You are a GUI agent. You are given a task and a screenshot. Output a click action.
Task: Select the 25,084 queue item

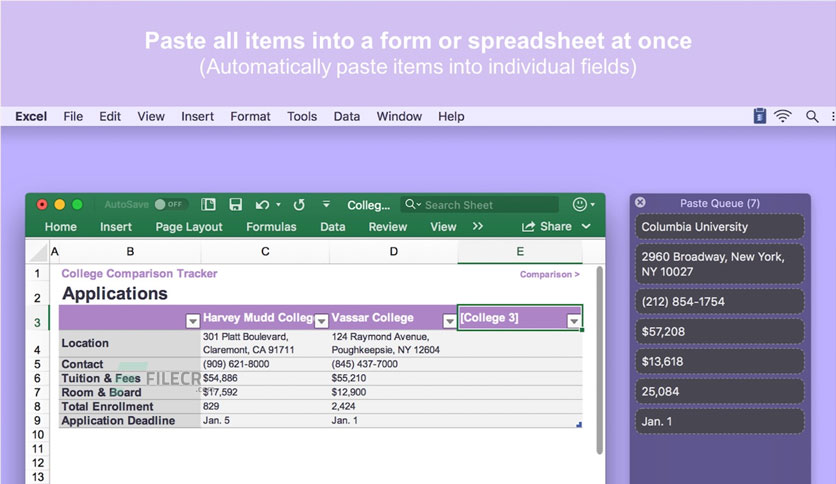pos(720,391)
